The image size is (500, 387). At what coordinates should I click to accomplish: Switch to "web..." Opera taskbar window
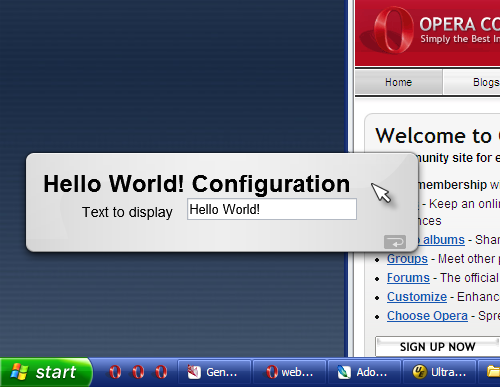click(x=289, y=372)
